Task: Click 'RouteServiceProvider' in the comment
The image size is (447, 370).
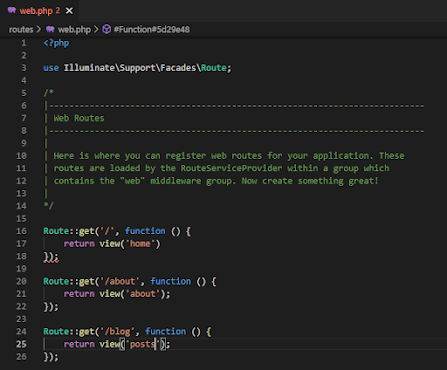Action: click(x=231, y=168)
